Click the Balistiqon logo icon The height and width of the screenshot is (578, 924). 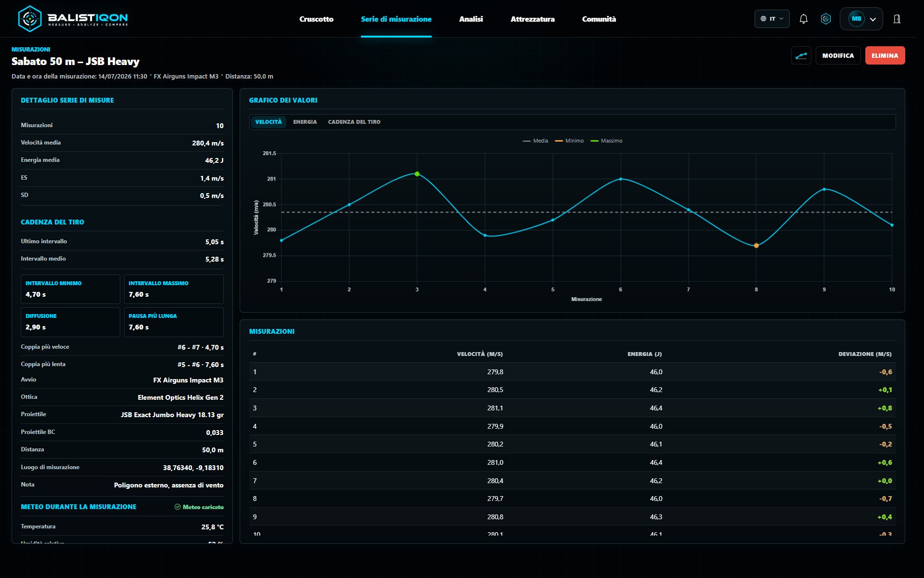29,19
